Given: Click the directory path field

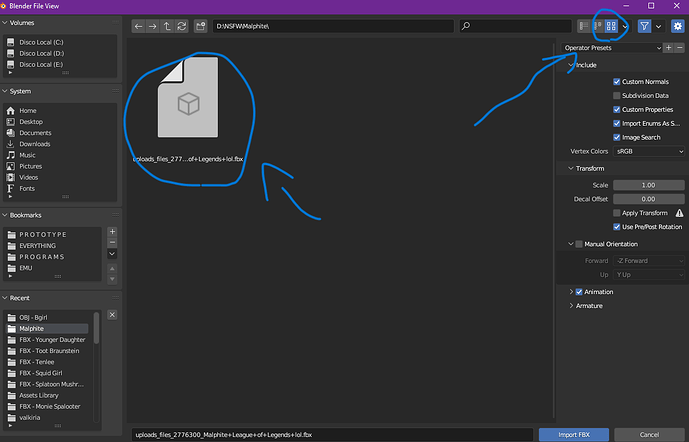Looking at the screenshot, I should [333, 26].
